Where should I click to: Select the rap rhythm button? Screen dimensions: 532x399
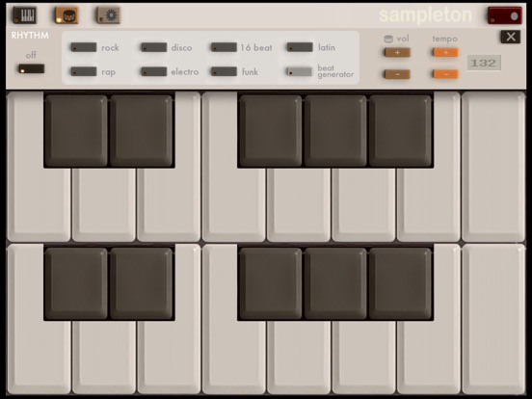84,71
